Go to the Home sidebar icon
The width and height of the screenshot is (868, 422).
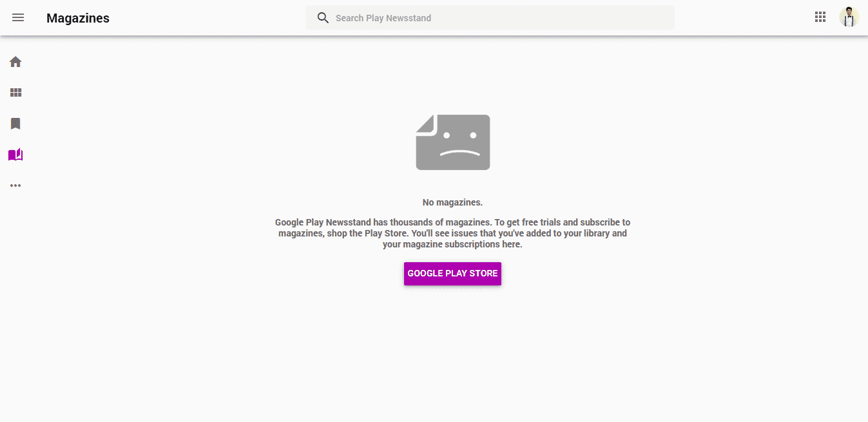coord(15,62)
